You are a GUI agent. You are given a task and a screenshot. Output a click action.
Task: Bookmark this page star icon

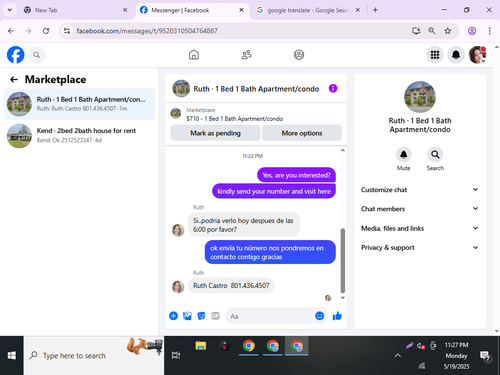(448, 31)
